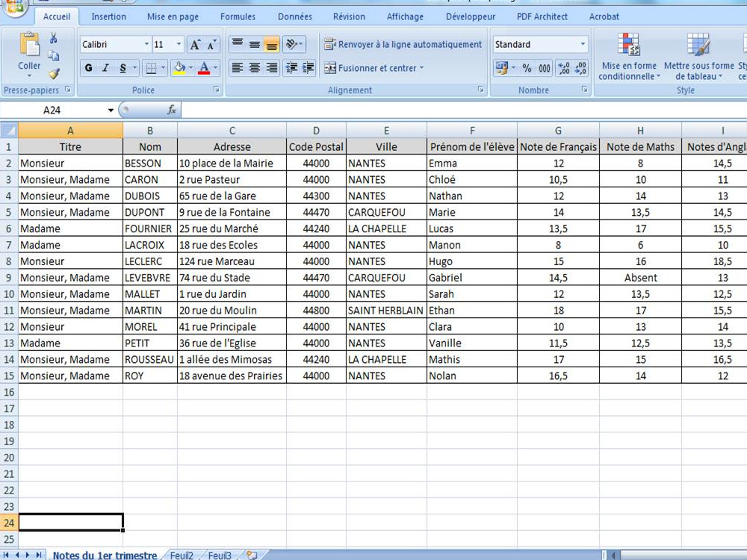Click the Coller paste icon
This screenshot has width=747, height=560.
click(30, 45)
